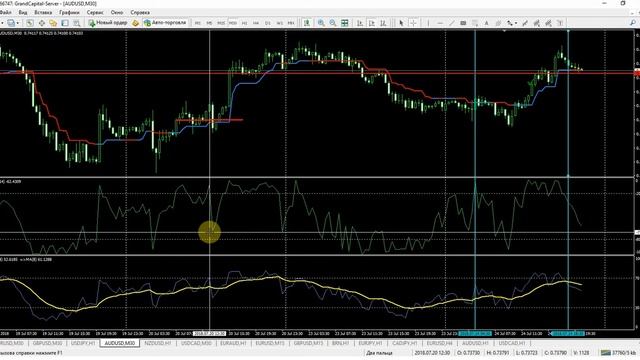The image size is (640, 360).
Task: Click the O: 0.73730 open price value
Action: (x=468, y=353)
